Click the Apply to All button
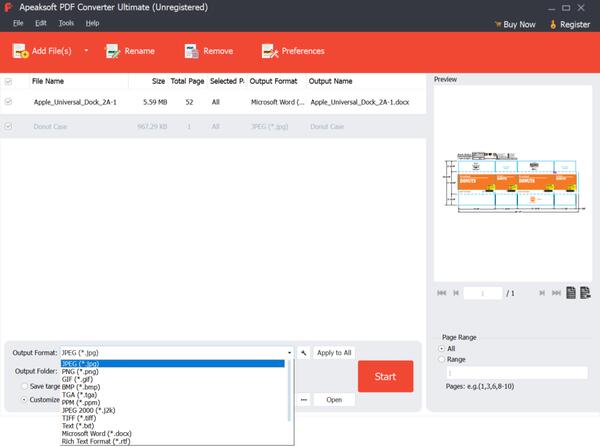Image resolution: width=600 pixels, height=447 pixels. pos(333,353)
